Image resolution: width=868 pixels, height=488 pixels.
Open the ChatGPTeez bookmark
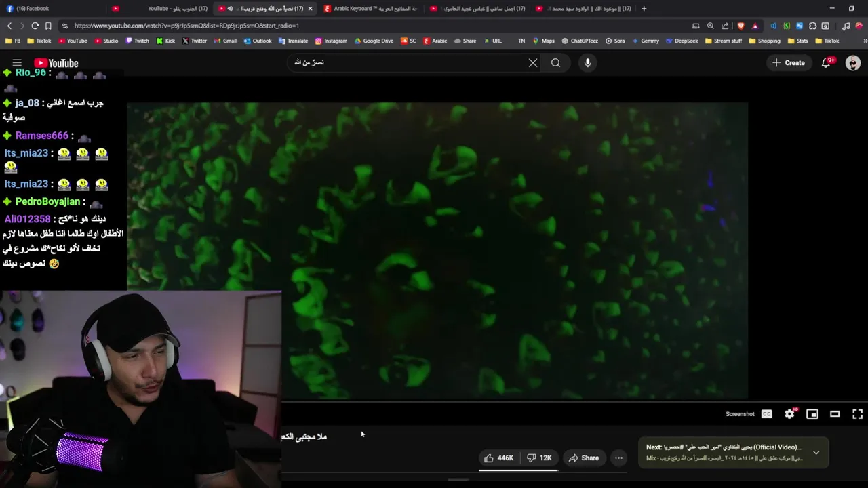tap(580, 41)
